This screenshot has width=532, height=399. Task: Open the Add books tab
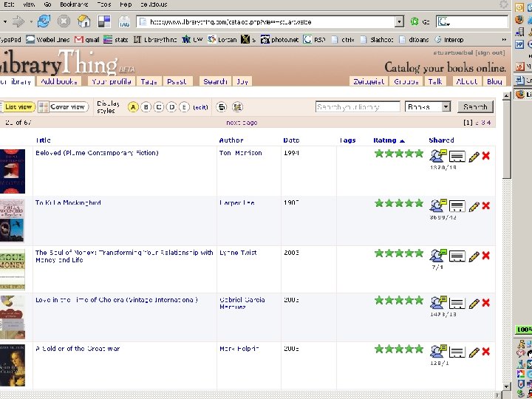pyautogui.click(x=58, y=81)
